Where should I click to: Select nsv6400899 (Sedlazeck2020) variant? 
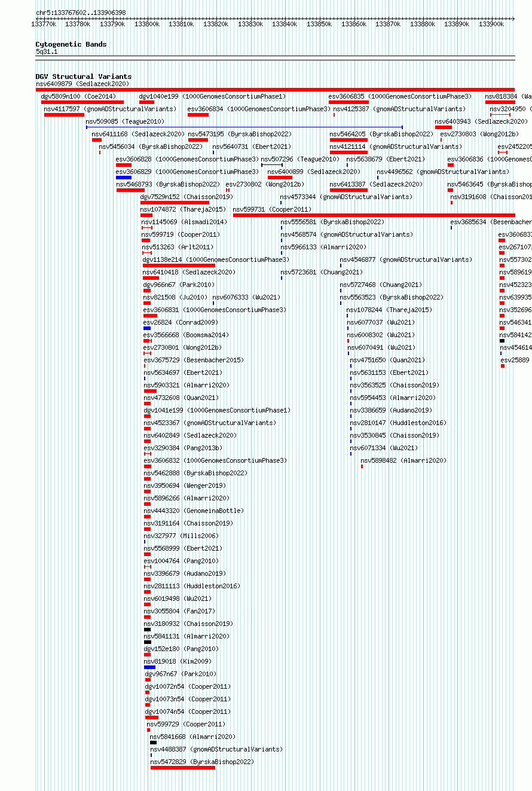point(314,172)
